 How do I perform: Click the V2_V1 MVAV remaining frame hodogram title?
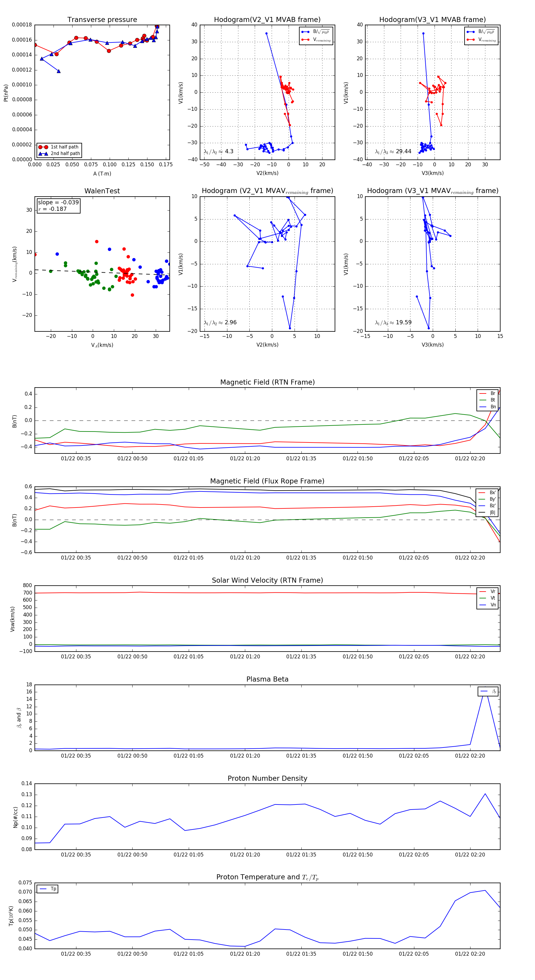pos(267,191)
